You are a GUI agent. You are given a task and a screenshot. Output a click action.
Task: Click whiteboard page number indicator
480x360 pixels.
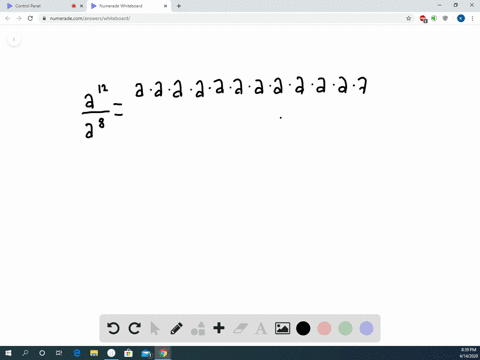(x=14, y=40)
